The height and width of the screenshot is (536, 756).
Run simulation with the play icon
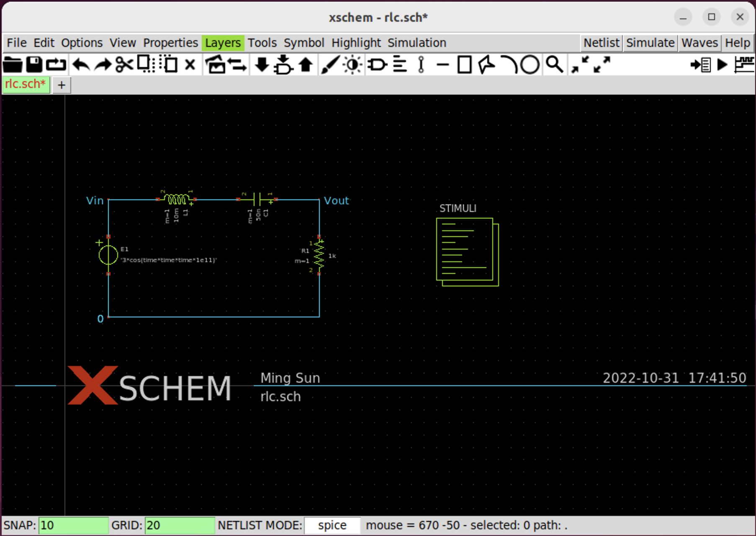point(722,65)
